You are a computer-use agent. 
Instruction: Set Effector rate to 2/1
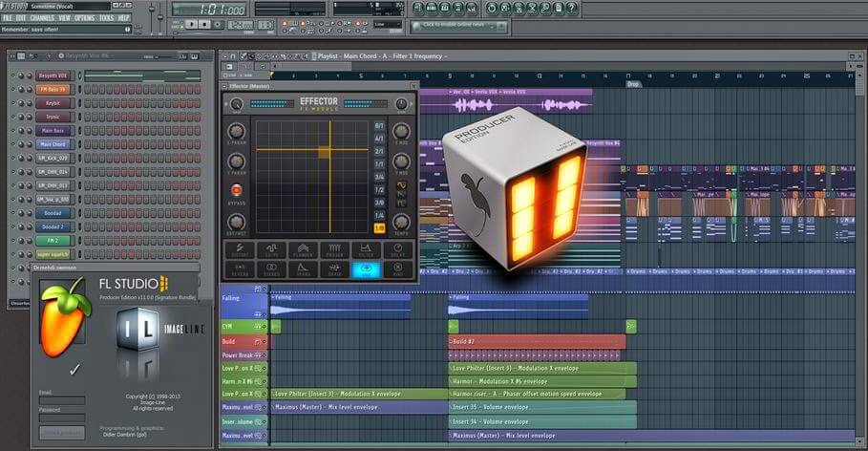click(379, 151)
